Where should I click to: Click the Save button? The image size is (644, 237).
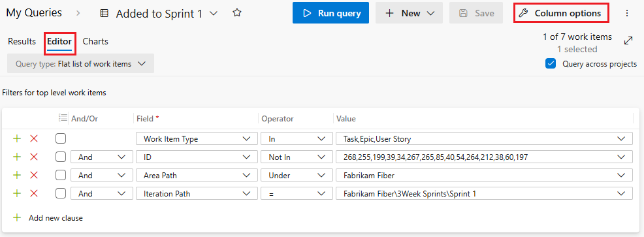[x=476, y=13]
